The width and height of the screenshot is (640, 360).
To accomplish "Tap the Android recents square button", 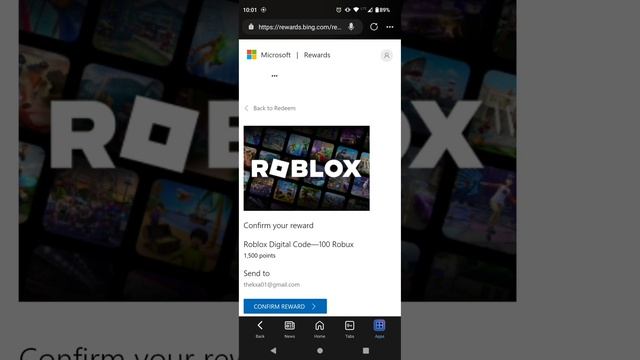I will click(x=366, y=350).
